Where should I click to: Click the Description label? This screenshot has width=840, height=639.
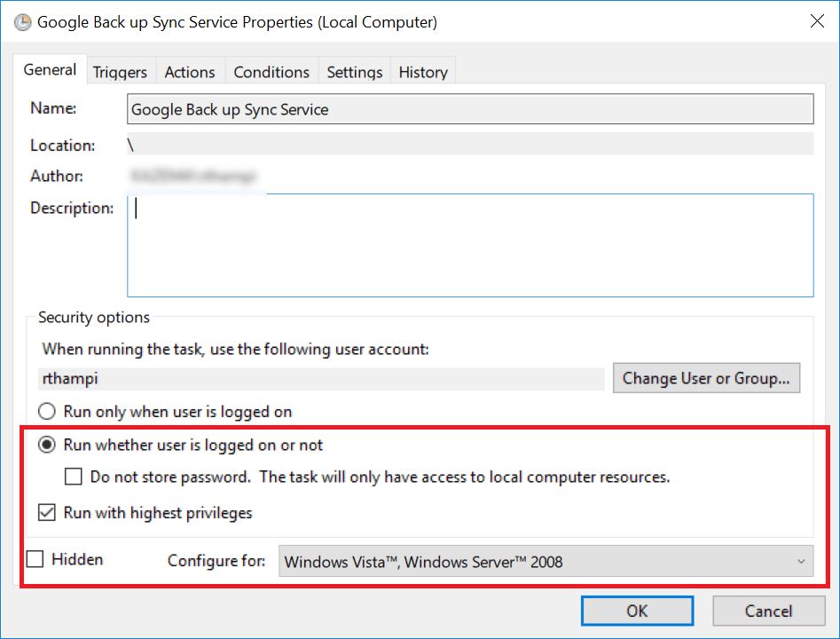[72, 208]
